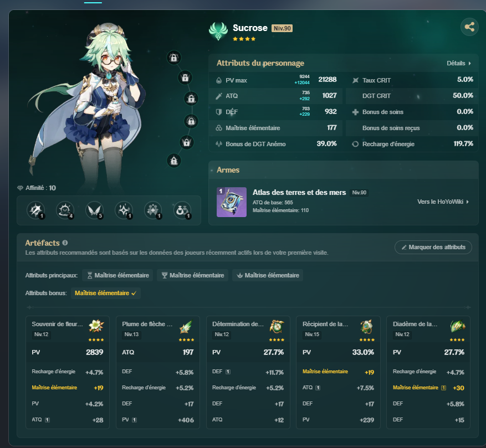
Task: Open the Souvenir de fleur artifact card
Action: (68, 372)
